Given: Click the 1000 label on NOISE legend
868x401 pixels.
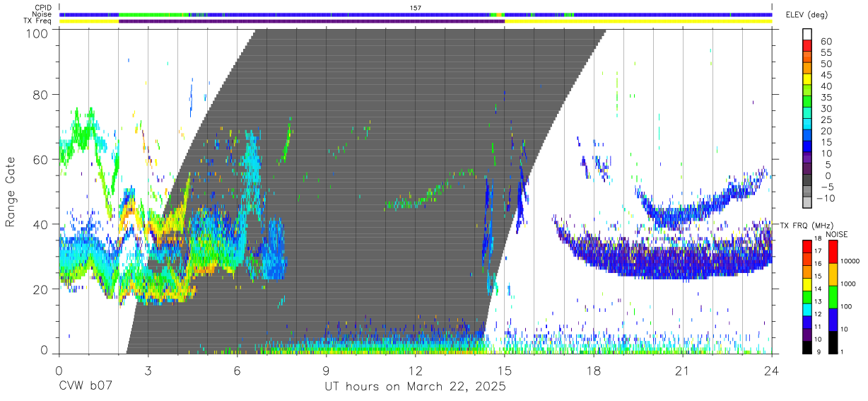Looking at the screenshot, I should point(849,284).
